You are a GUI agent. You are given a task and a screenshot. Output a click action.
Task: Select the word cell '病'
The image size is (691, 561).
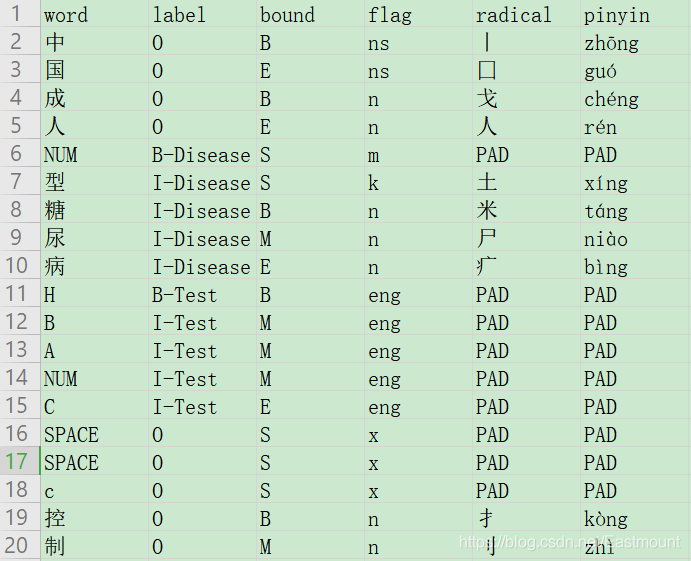click(56, 267)
